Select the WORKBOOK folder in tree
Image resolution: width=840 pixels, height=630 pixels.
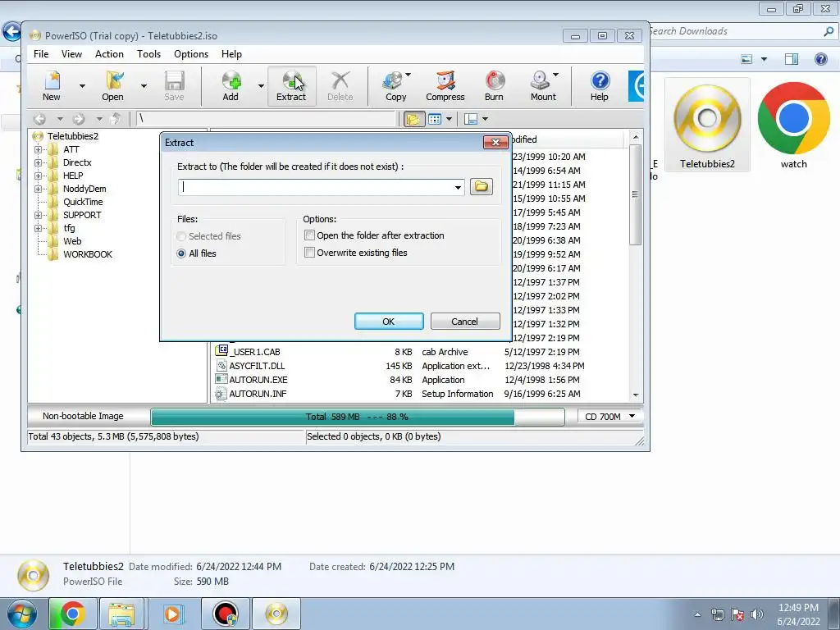pos(88,254)
